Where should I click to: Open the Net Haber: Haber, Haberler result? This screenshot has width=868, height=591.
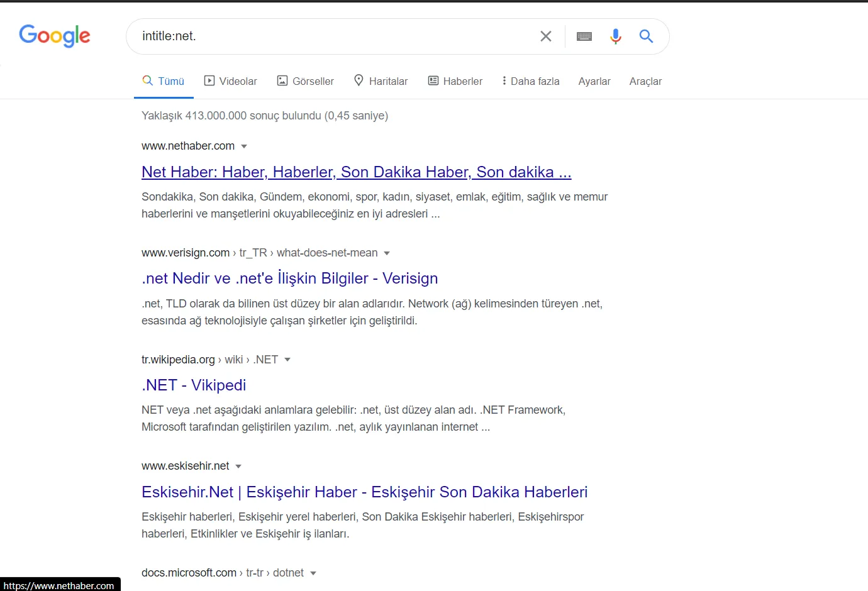click(356, 172)
